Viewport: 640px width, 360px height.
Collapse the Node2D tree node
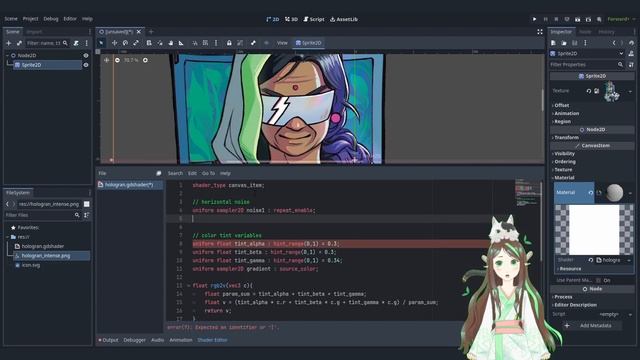(7, 56)
